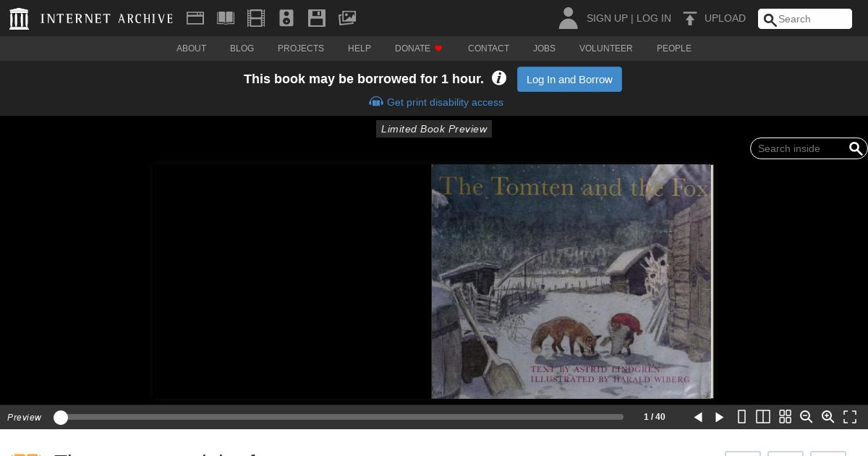The width and height of the screenshot is (868, 456).
Task: Open the PEOPLE menu item
Action: pos(674,48)
